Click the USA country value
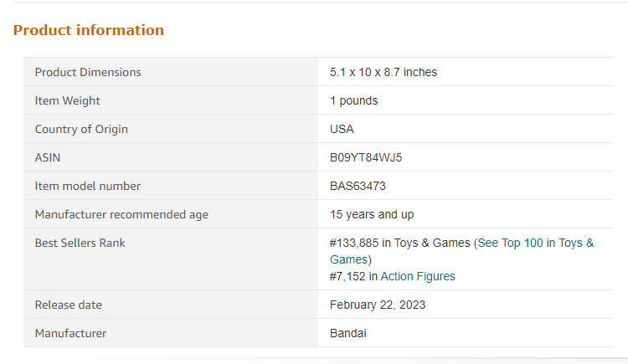Image resolution: width=628 pixels, height=364 pixels. click(342, 129)
